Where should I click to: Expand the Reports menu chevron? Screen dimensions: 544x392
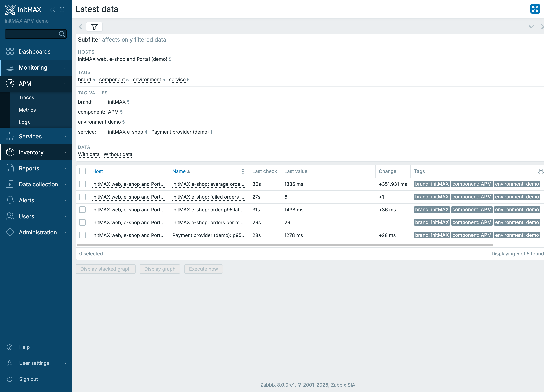tap(65, 169)
